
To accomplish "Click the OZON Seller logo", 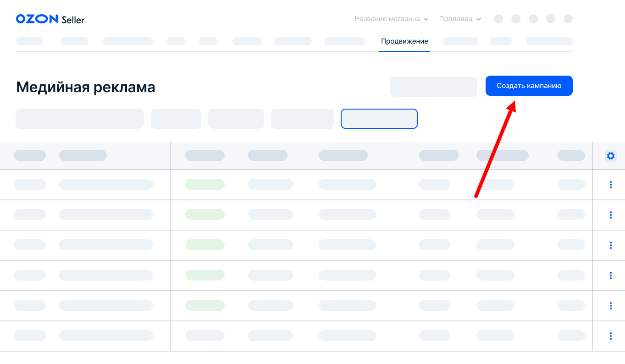I will coord(50,19).
